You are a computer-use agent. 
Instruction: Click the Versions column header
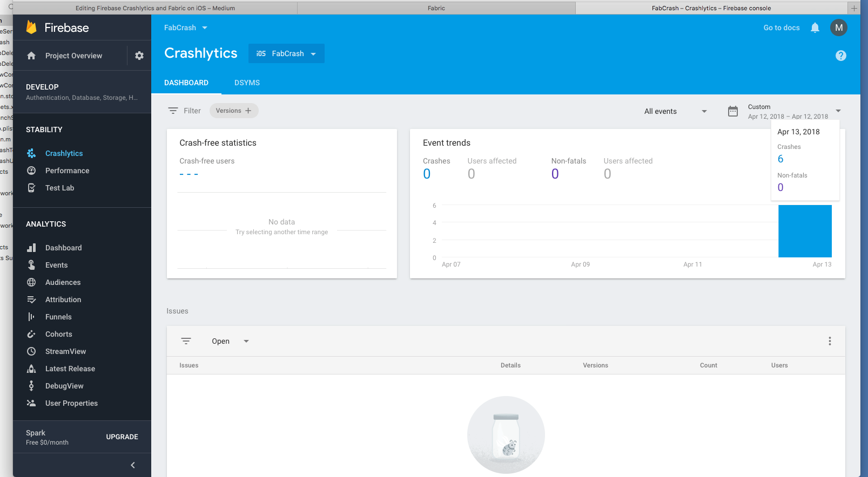[x=595, y=365]
